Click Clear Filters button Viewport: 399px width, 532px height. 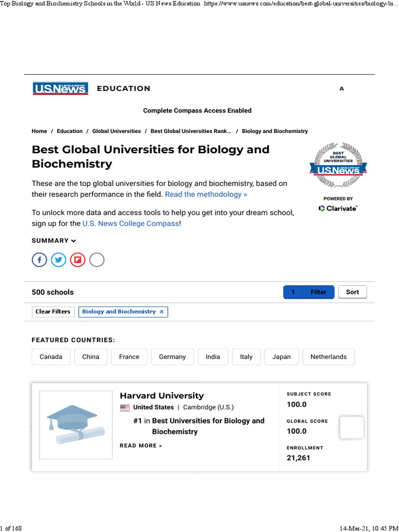point(54,312)
